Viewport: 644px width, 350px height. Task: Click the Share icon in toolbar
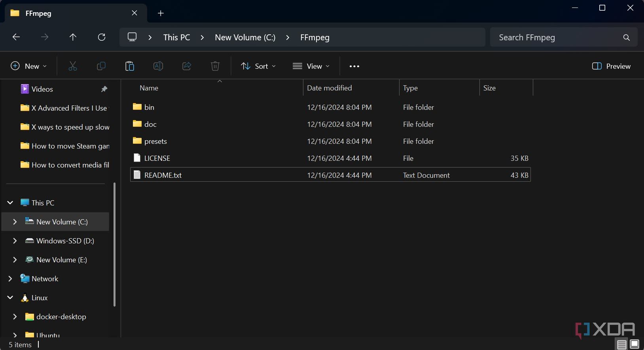pyautogui.click(x=187, y=66)
